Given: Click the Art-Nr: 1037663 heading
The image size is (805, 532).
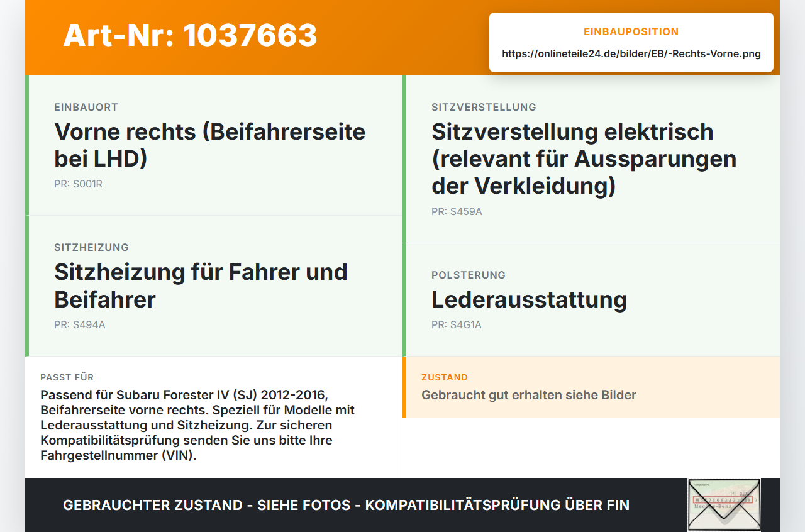Looking at the screenshot, I should pyautogui.click(x=190, y=35).
